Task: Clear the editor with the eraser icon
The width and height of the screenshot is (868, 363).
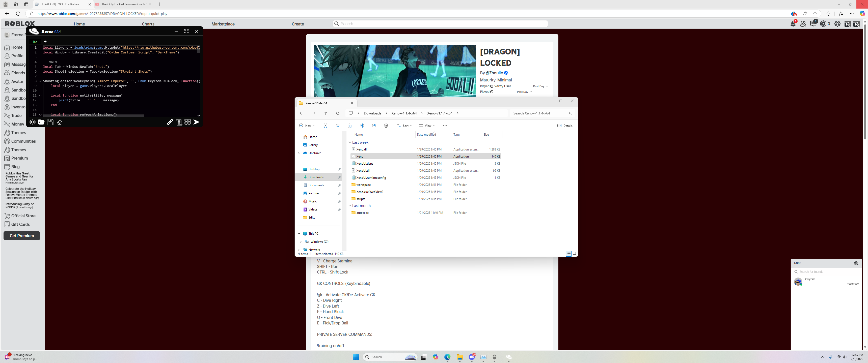Action: point(59,122)
